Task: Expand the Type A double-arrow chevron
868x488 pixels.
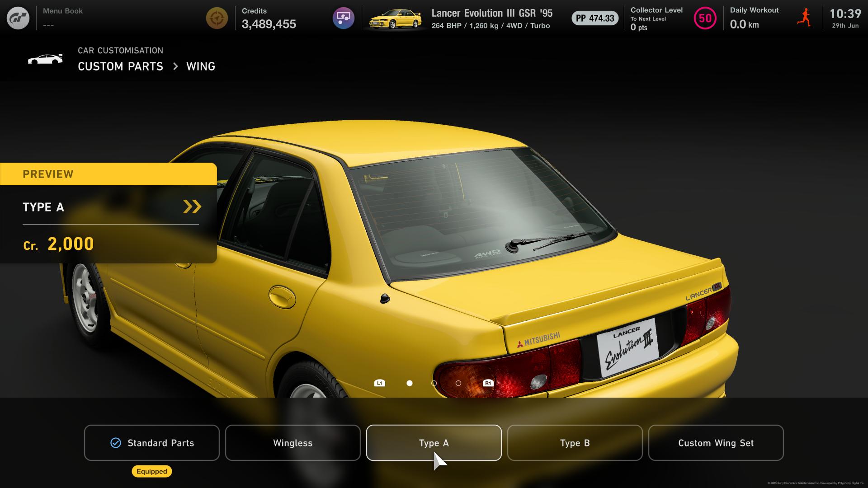Action: [192, 206]
